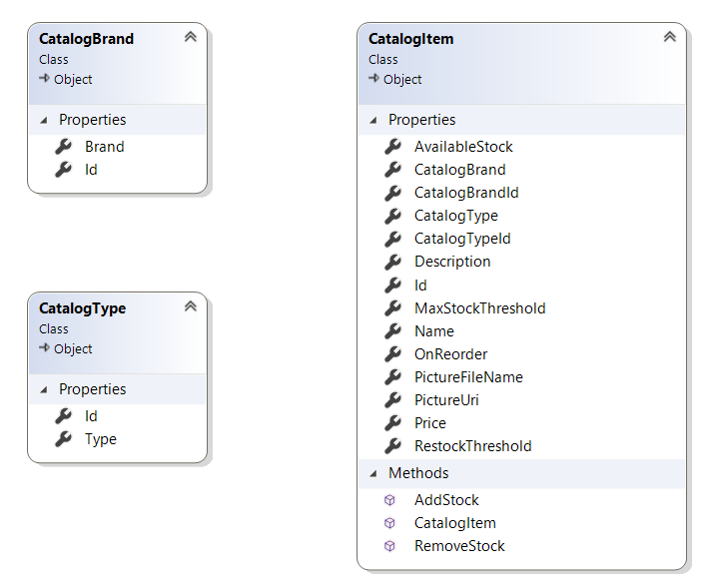Click the cube icon beside CatalogItem constructor
The image size is (720, 588).
point(389,523)
